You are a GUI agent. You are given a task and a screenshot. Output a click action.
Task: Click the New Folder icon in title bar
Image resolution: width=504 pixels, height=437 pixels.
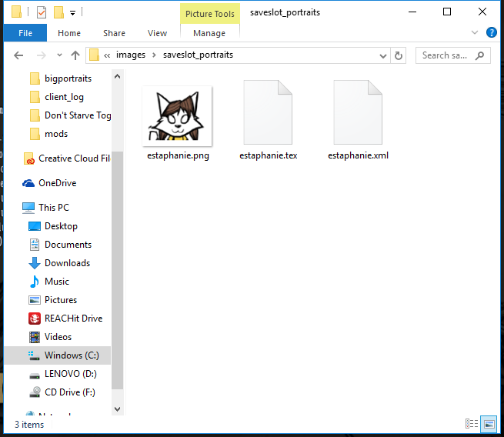(x=58, y=12)
